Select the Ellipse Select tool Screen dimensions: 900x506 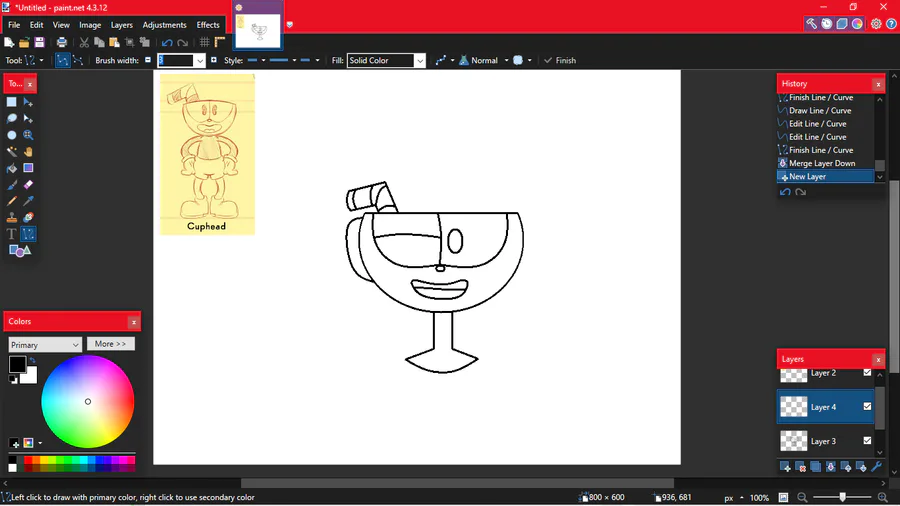[x=11, y=135]
